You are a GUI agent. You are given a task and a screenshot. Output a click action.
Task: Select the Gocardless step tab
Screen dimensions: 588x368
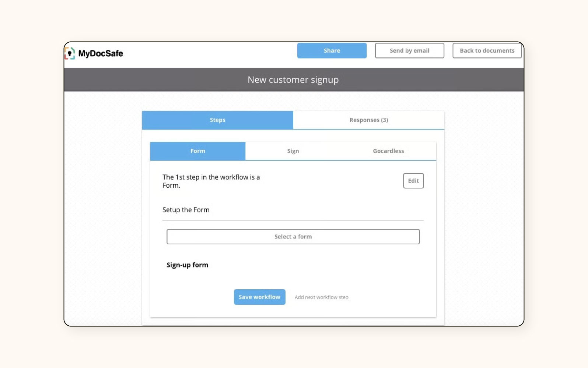388,151
